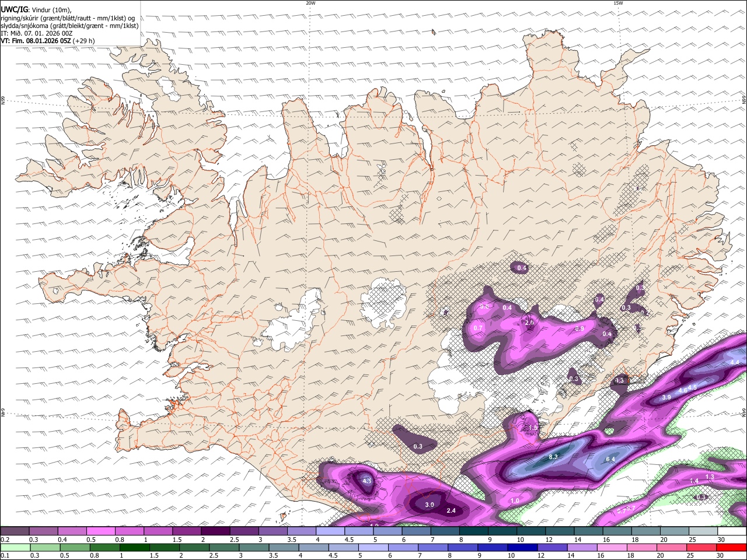Click the dark green swatch between 1 and 1.5
The height and width of the screenshot is (560, 747).
pyautogui.click(x=134, y=547)
